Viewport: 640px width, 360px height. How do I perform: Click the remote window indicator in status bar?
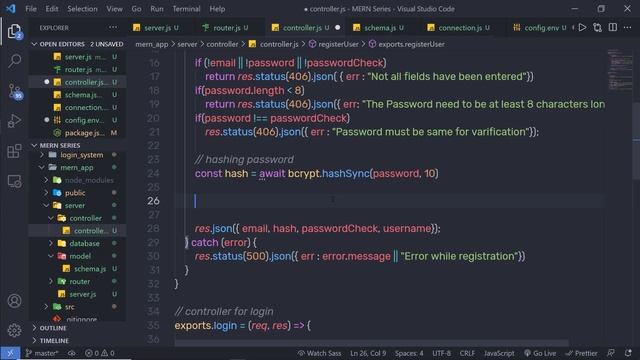point(10,353)
